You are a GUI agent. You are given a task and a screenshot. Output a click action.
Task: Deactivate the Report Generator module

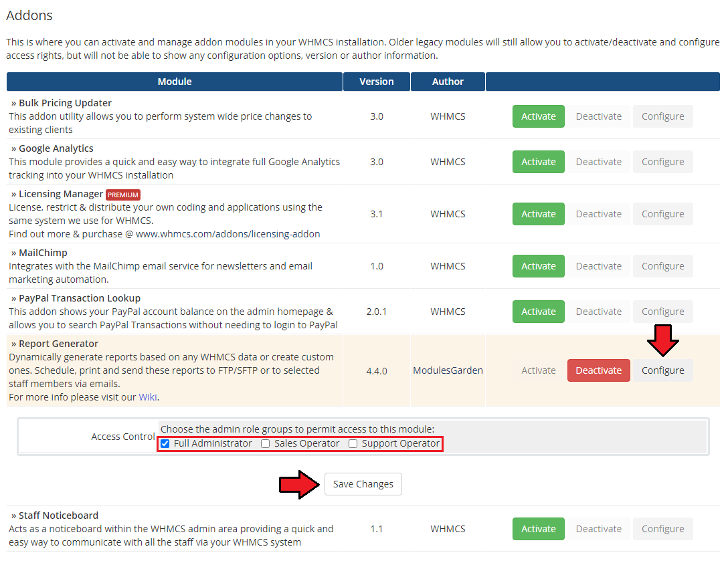click(x=598, y=370)
